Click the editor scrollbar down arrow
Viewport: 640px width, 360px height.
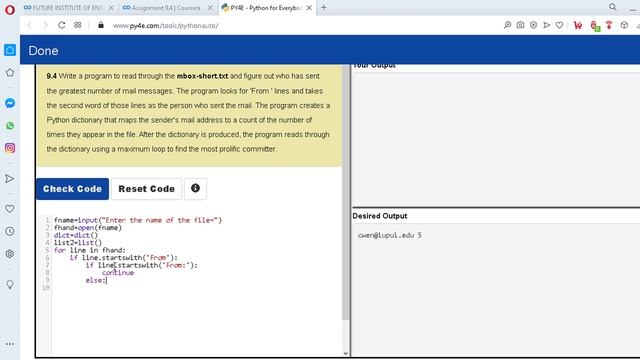click(x=346, y=353)
